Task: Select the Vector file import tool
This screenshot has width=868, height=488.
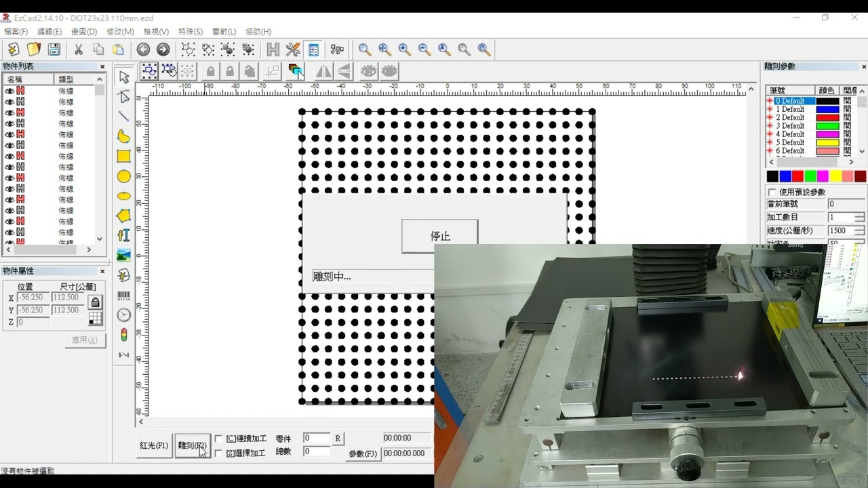Action: (x=123, y=275)
